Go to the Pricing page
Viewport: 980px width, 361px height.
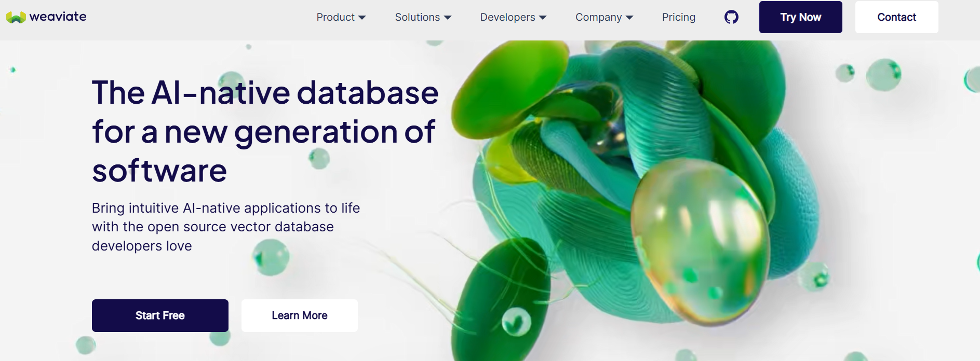678,17
